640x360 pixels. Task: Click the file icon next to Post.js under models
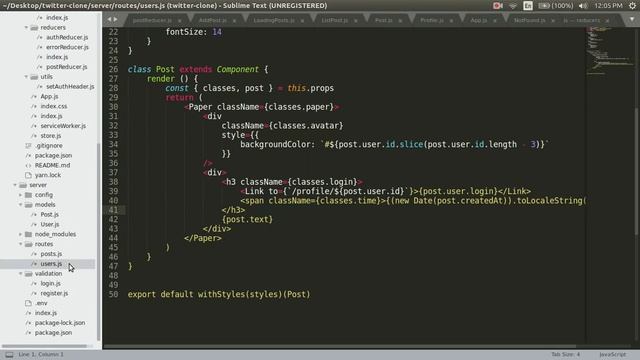coord(34,214)
